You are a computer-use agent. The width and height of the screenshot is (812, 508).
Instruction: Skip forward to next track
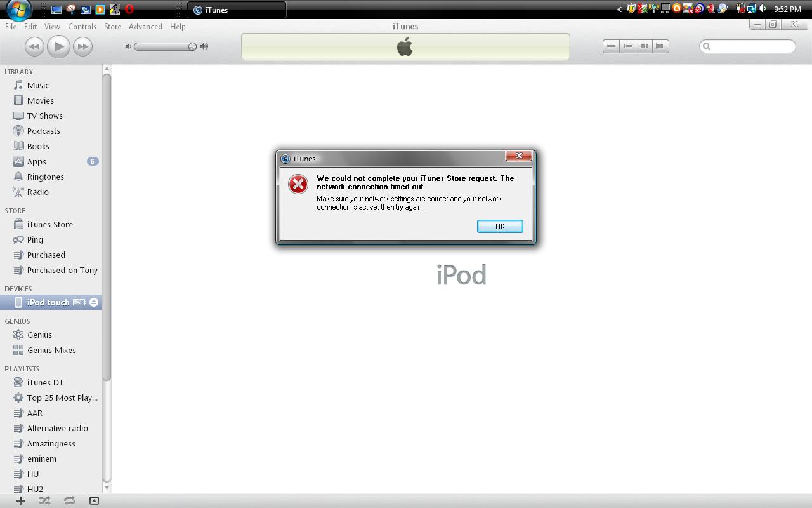pos(82,46)
